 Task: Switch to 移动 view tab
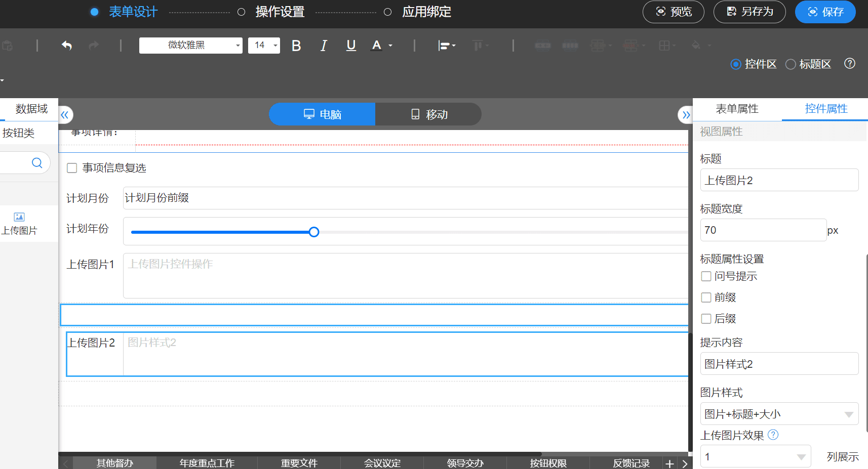coord(428,114)
